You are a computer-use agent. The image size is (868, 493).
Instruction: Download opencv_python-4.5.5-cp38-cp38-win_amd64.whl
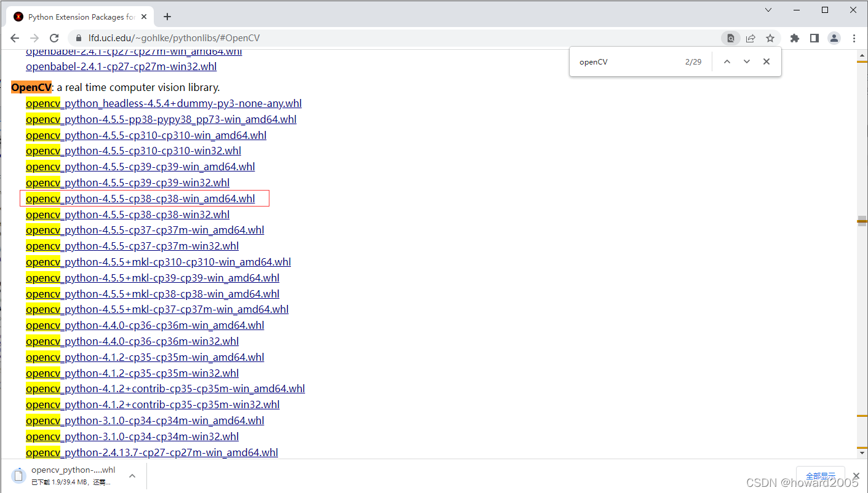click(140, 199)
